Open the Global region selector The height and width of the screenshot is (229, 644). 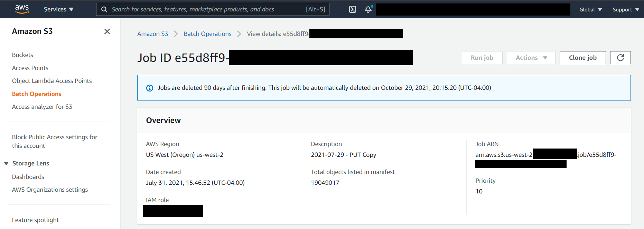(590, 9)
